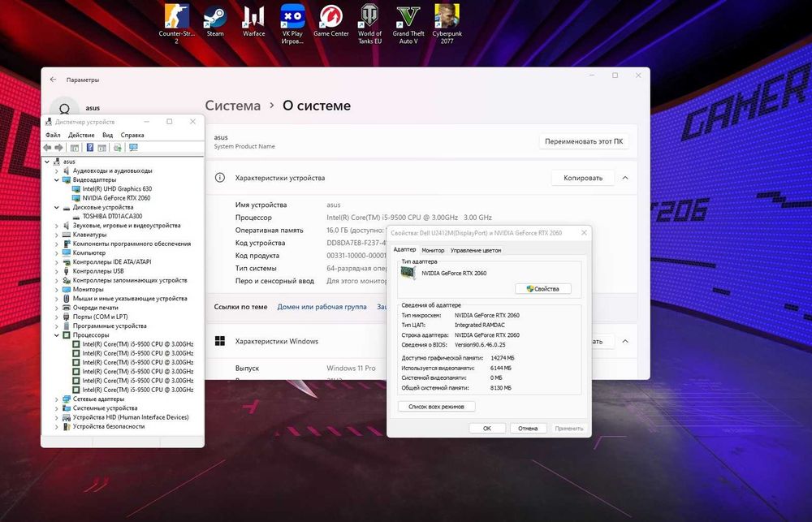Collapse Характеристики устройства section chevron

625,178
